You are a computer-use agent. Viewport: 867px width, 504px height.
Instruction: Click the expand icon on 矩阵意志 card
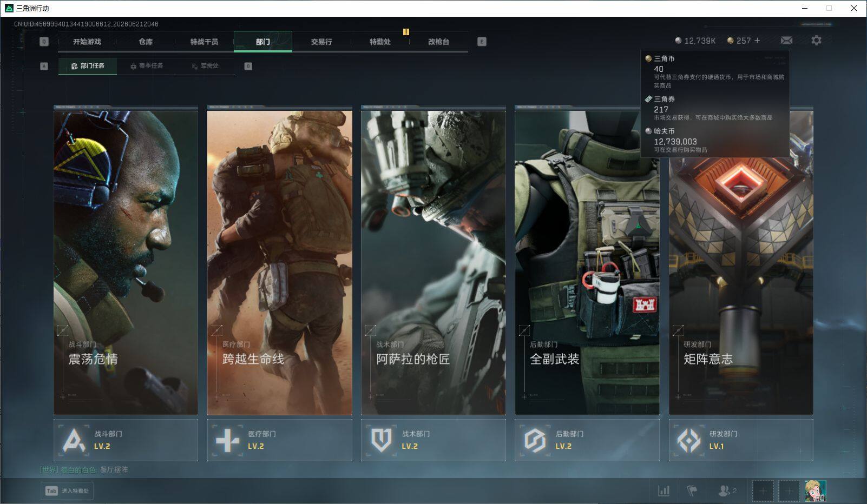click(678, 330)
